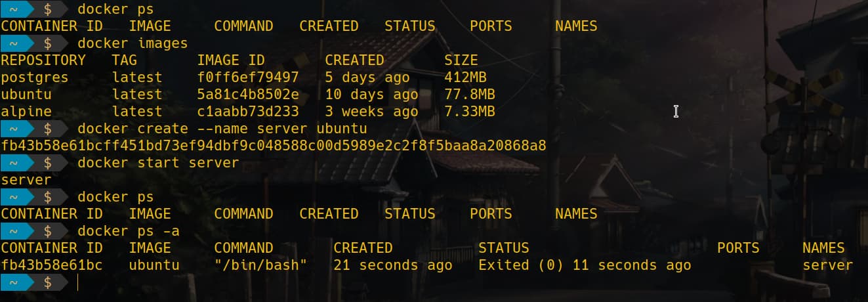
Task: Click the '21 seconds ago' created value
Action: [x=392, y=265]
